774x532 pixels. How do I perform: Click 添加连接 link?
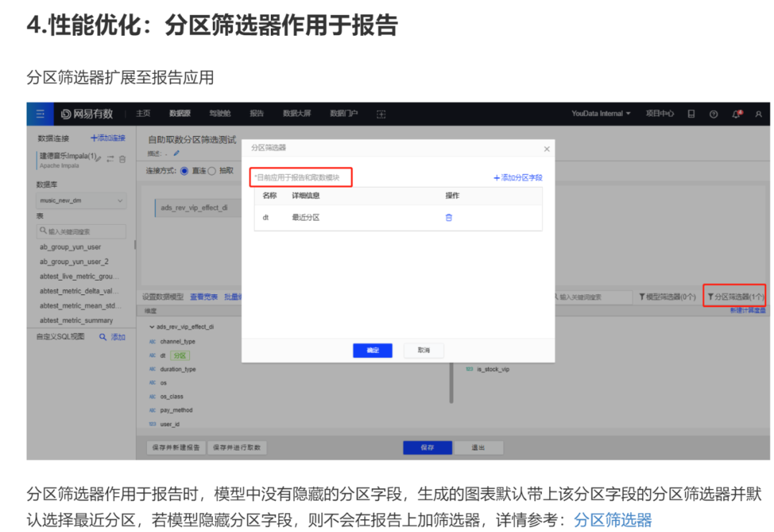108,138
